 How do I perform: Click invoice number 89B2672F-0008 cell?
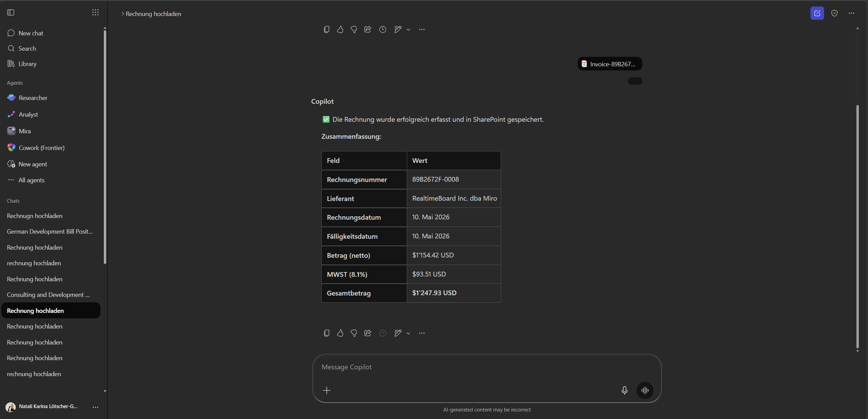coord(453,179)
